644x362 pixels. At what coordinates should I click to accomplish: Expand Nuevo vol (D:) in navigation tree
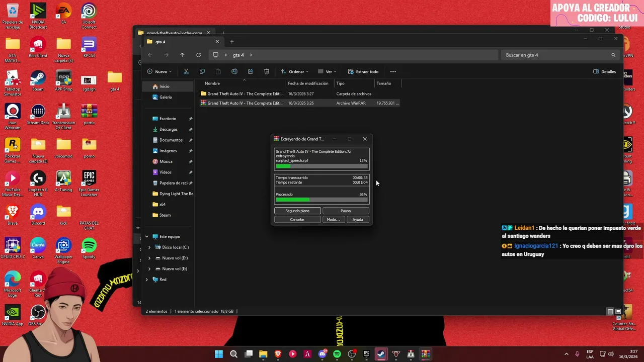(x=149, y=258)
